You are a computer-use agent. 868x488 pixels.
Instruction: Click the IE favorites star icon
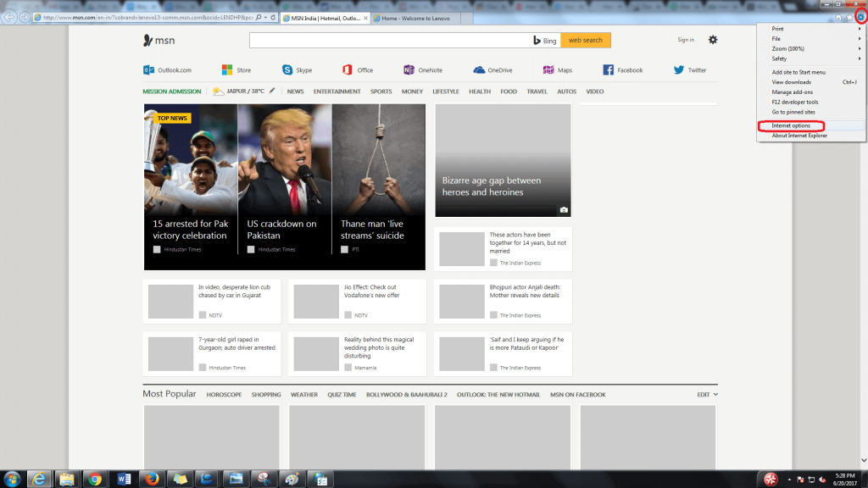tap(849, 18)
